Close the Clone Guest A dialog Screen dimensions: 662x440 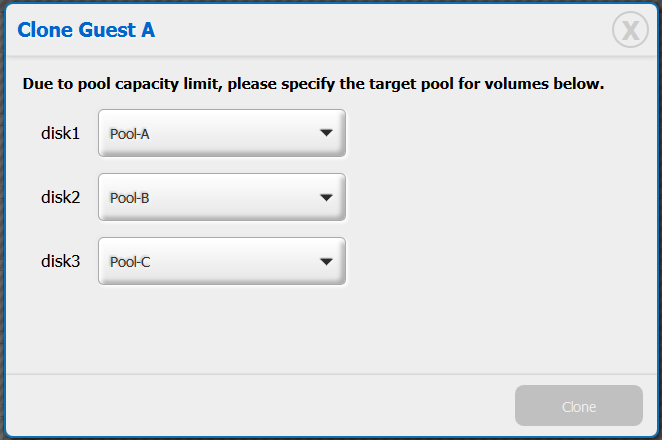click(630, 31)
